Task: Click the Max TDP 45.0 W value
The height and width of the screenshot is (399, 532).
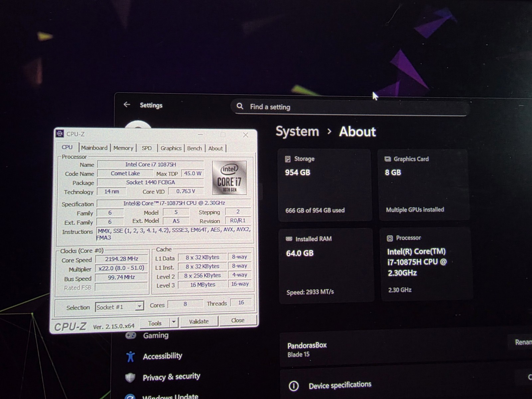Action: click(x=193, y=173)
